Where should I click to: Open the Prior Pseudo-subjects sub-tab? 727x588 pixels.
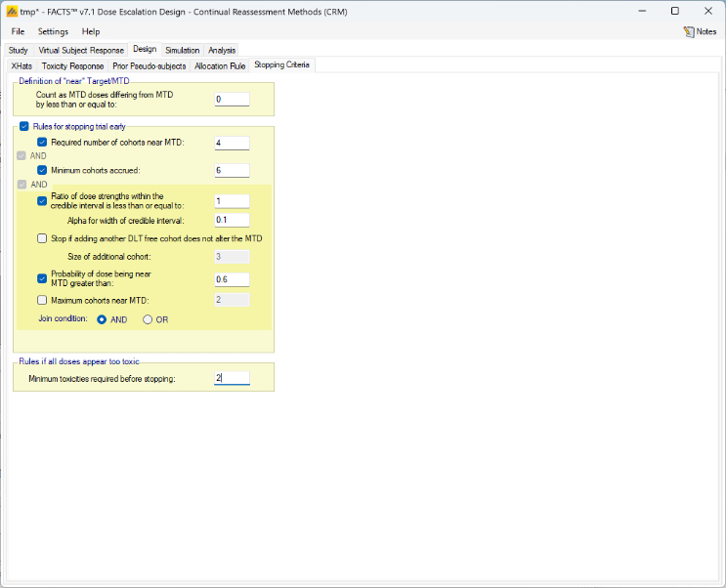click(x=149, y=65)
